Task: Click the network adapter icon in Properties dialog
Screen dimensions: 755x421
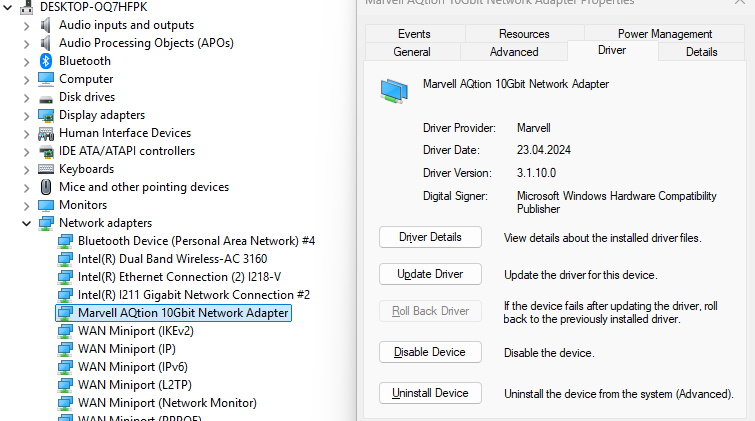Action: [x=394, y=92]
